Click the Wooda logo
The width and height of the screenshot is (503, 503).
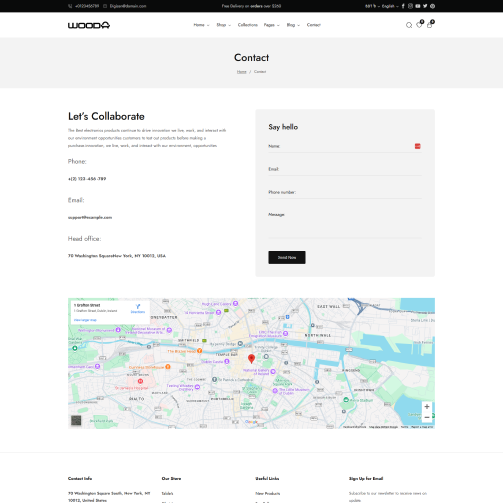tap(89, 25)
